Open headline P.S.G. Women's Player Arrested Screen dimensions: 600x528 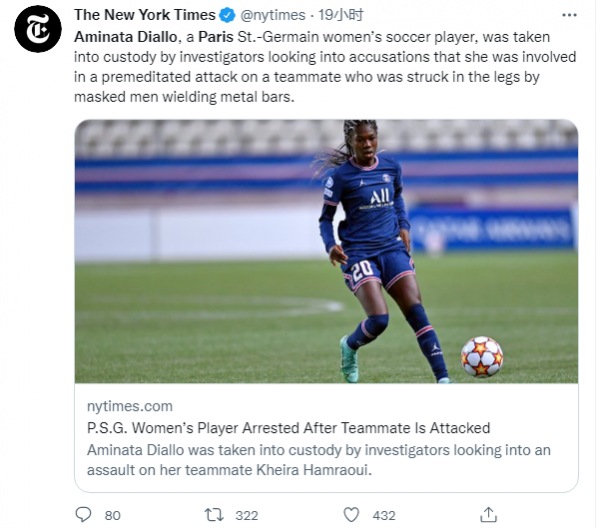(289, 428)
